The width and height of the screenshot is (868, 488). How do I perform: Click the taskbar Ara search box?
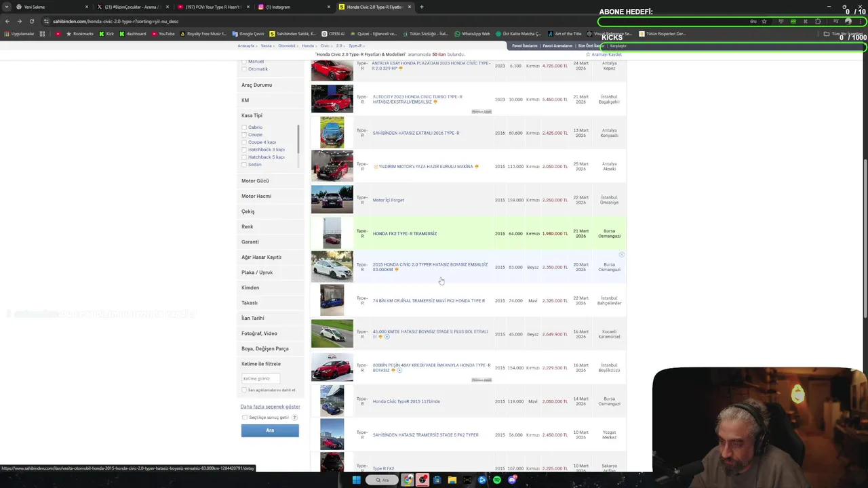383,480
